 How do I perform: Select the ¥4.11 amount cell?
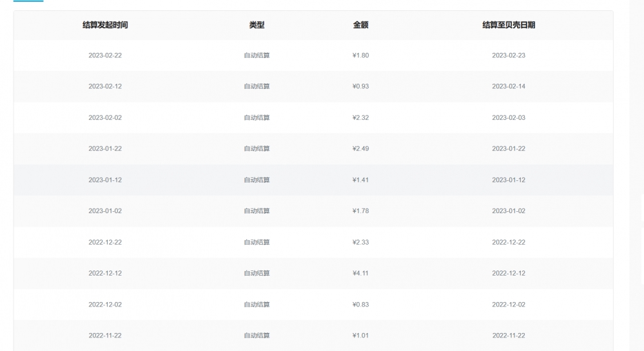click(x=360, y=273)
